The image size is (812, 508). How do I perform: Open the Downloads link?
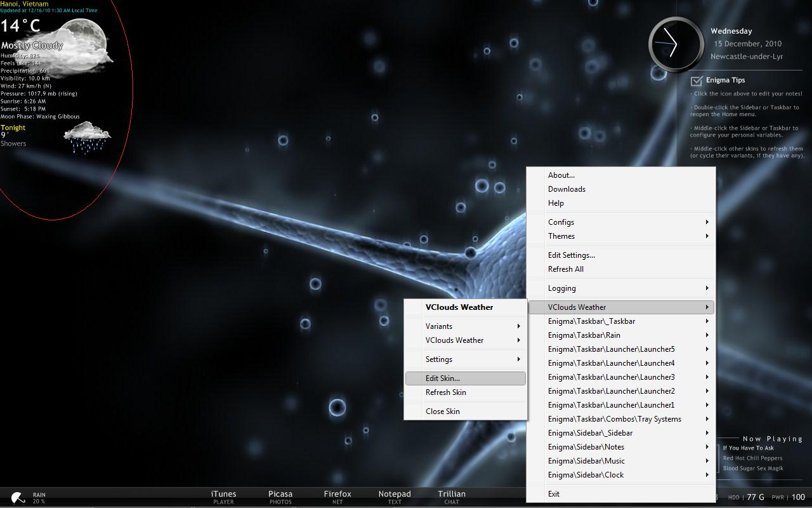tap(566, 189)
